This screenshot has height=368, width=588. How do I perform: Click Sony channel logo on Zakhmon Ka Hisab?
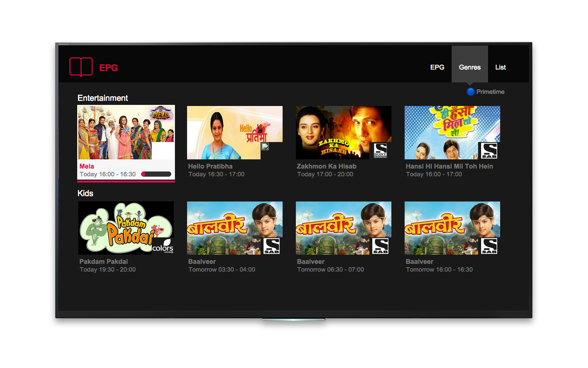pyautogui.click(x=380, y=151)
